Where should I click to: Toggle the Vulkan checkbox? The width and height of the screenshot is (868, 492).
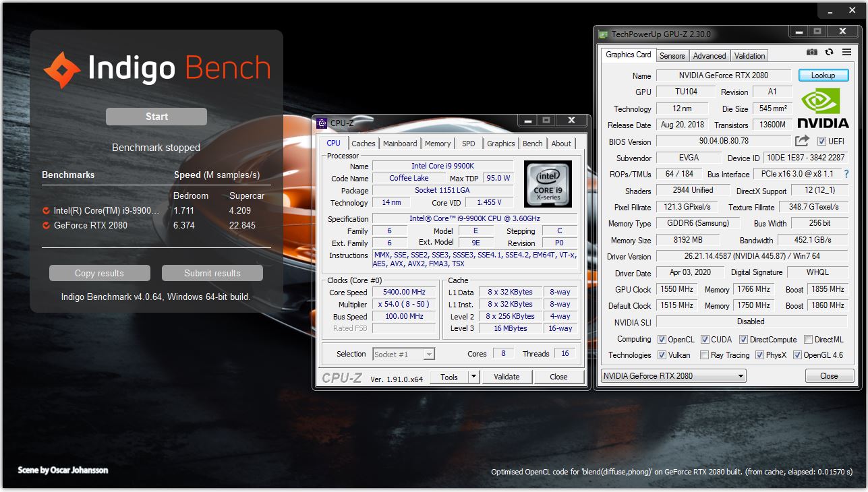(662, 355)
